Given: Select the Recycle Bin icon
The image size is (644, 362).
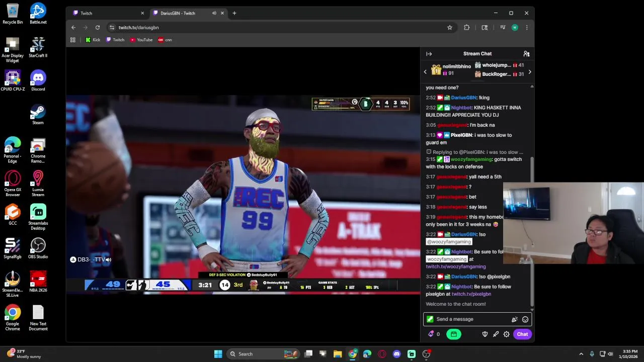Looking at the screenshot, I should (x=13, y=14).
